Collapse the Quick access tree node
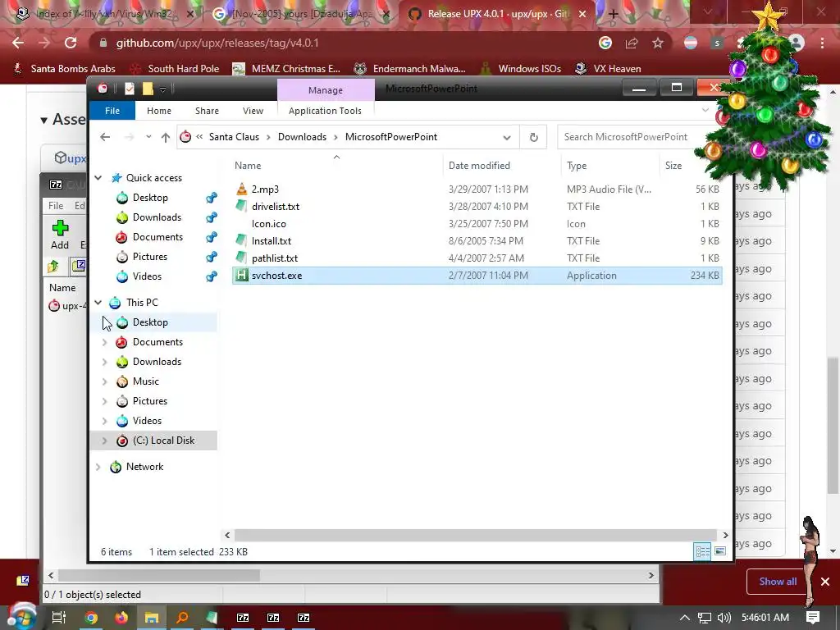840x630 pixels. tap(98, 178)
